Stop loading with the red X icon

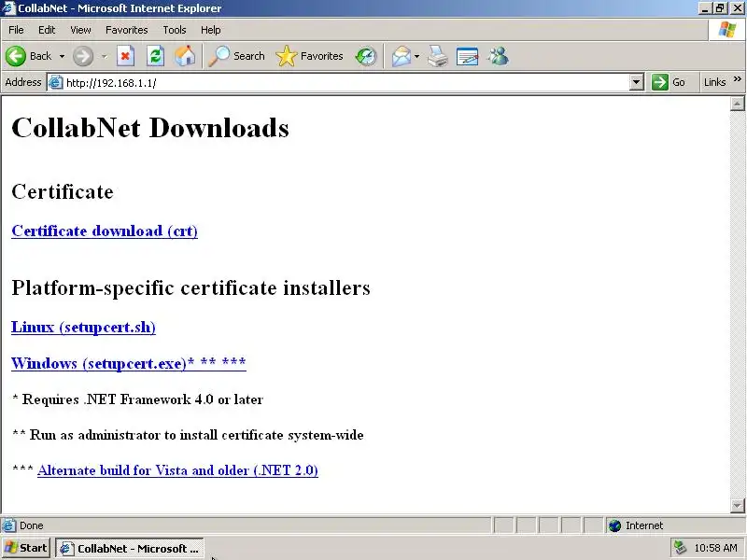tap(125, 56)
